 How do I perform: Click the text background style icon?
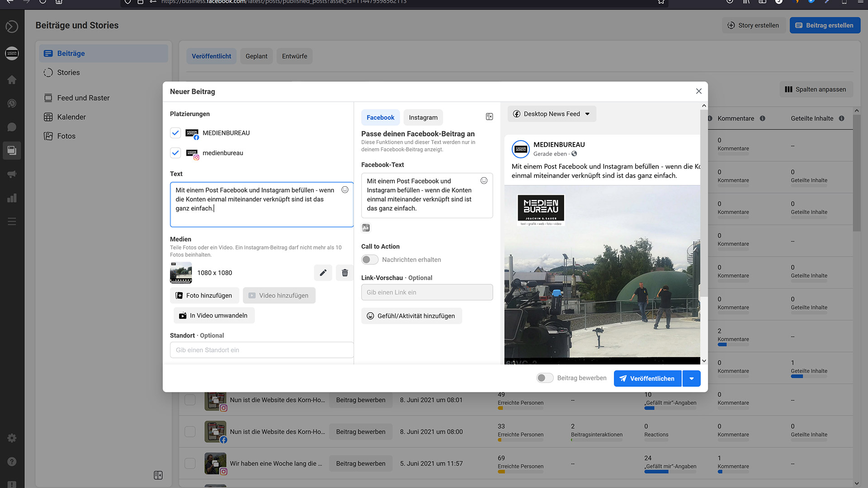(366, 228)
